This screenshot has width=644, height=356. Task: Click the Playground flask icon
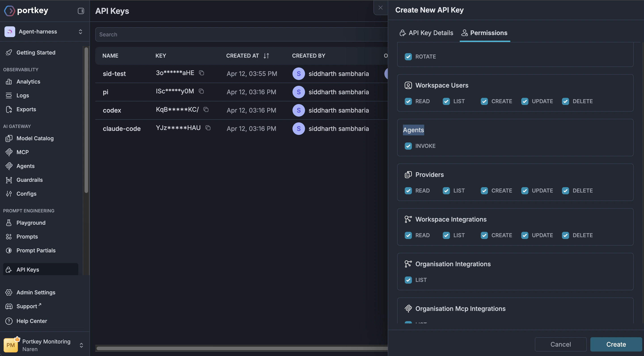click(9, 223)
